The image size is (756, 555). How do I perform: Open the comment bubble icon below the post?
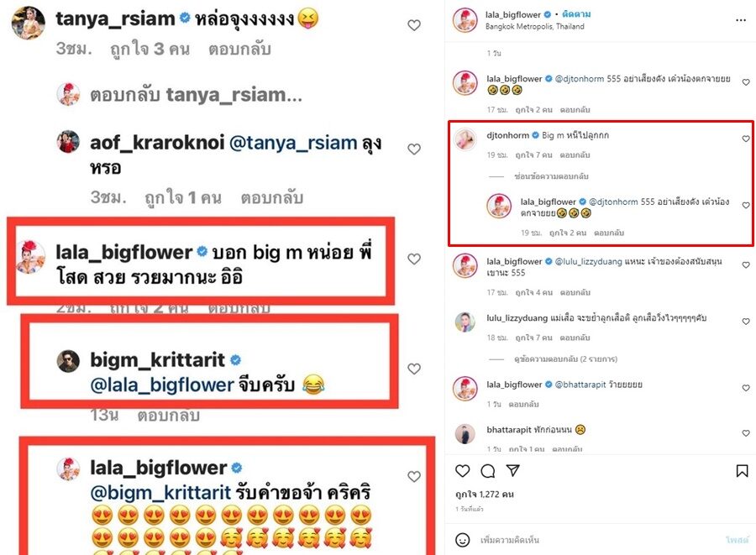pyautogui.click(x=488, y=471)
